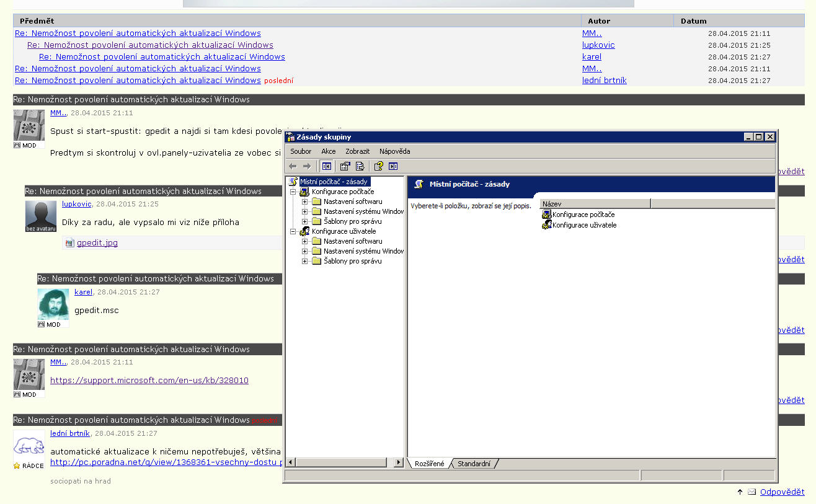The image size is (816, 504).
Task: Click the tree pane horizontal scrollbar right arrow
Action: [x=399, y=462]
